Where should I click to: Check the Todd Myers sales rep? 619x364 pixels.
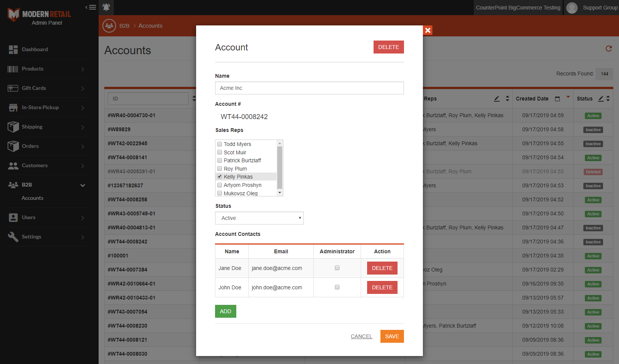tap(220, 144)
